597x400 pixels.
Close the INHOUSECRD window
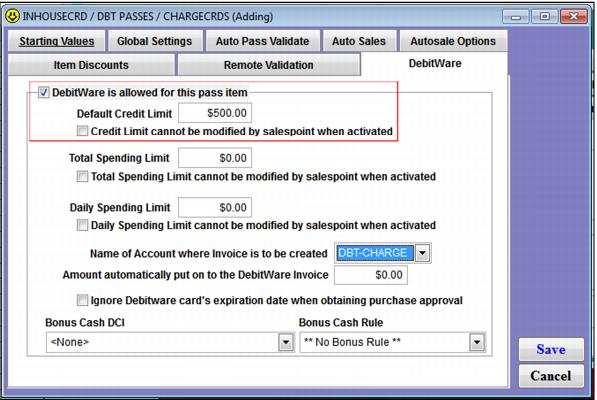tap(573, 16)
